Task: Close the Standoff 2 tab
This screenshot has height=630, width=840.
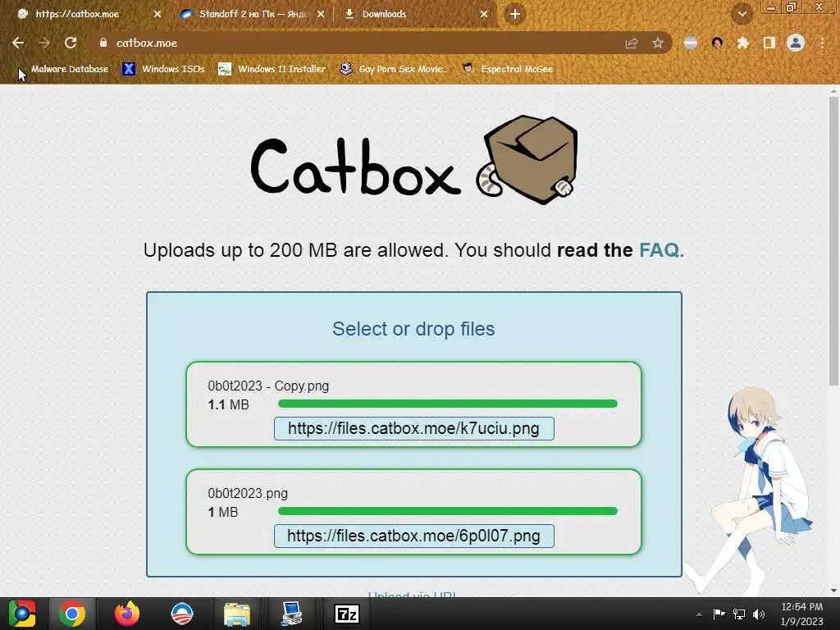Action: (x=321, y=15)
